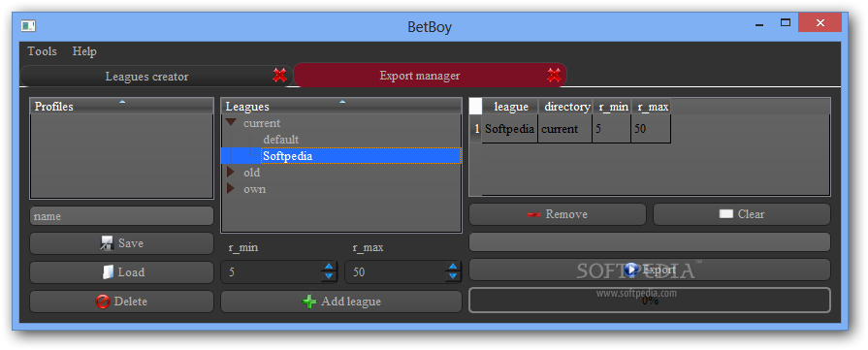Close the Export manager tab
Image resolution: width=868 pixels, height=350 pixels.
pyautogui.click(x=554, y=75)
